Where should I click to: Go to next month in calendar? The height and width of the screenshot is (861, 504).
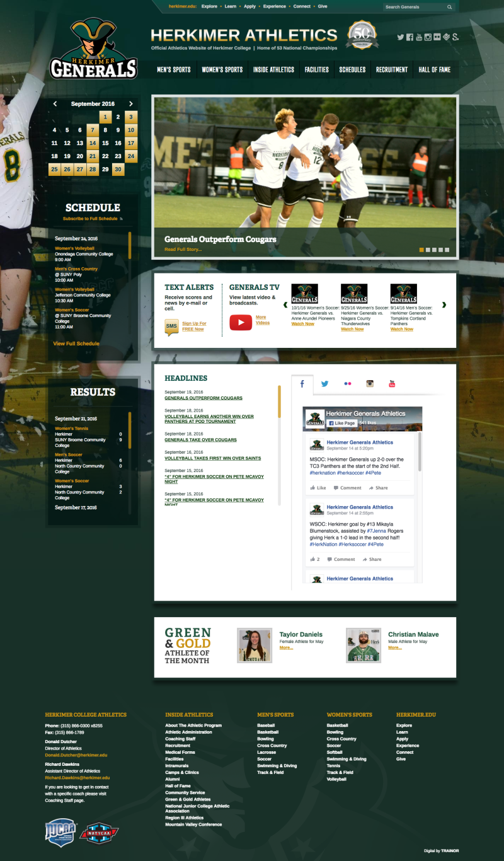(131, 103)
